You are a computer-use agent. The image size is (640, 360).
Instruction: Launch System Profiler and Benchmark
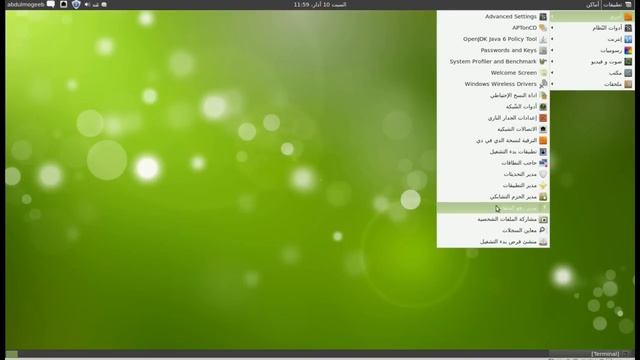pos(493,62)
